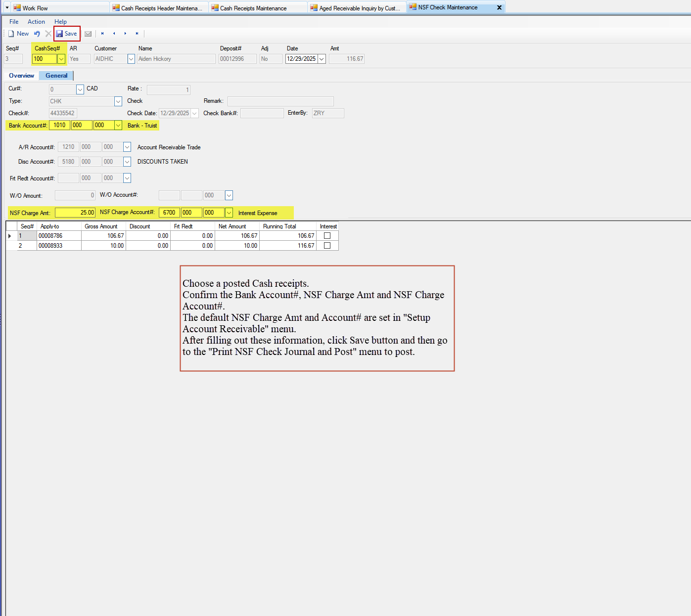This screenshot has height=616, width=691.
Task: Switch to Cash Receipts Maintenance tab
Action: [x=253, y=8]
